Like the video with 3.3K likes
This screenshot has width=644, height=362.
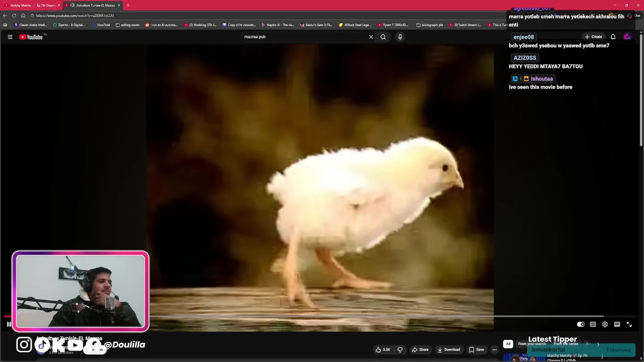[x=383, y=349]
